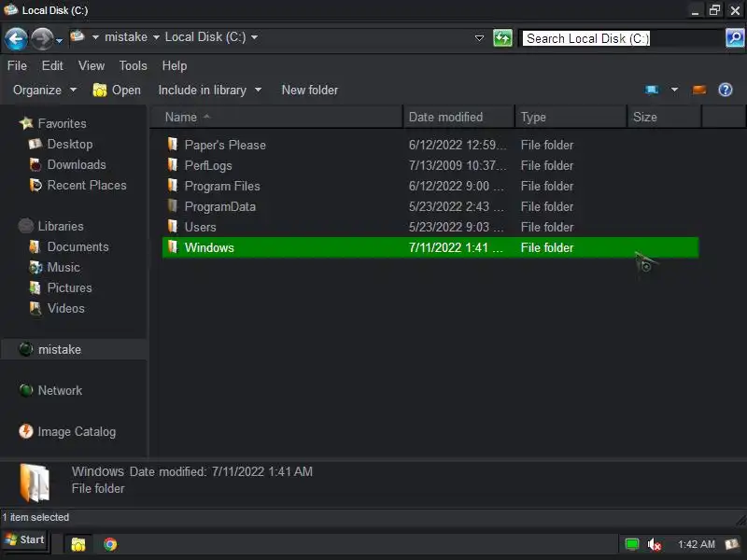This screenshot has width=747, height=560.
Task: Sort by the Type column header
Action: click(571, 118)
